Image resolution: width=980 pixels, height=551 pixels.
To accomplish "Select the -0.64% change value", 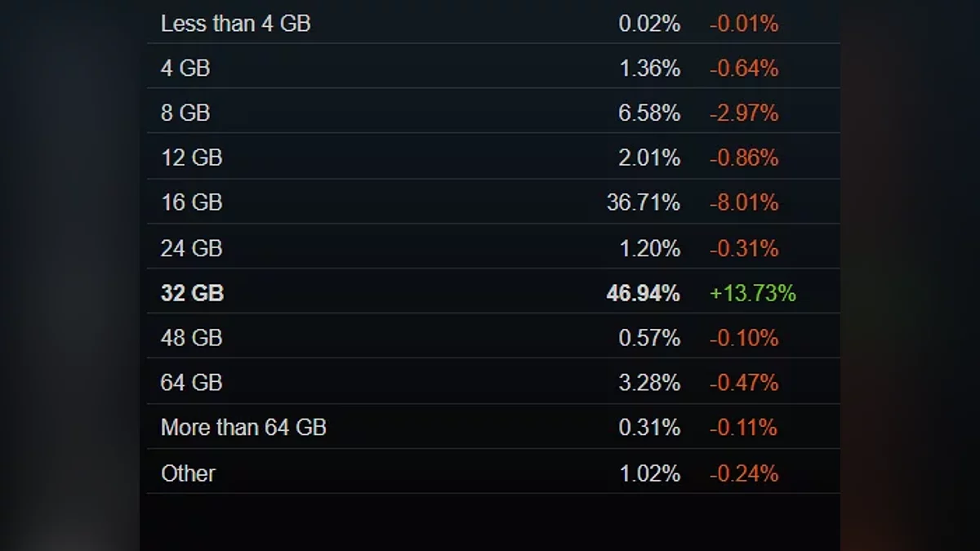I will (743, 69).
